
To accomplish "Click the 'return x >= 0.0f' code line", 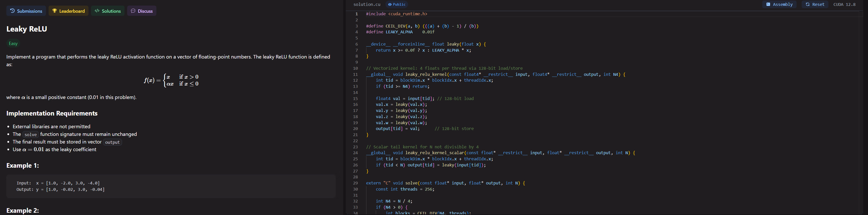I will (424, 50).
